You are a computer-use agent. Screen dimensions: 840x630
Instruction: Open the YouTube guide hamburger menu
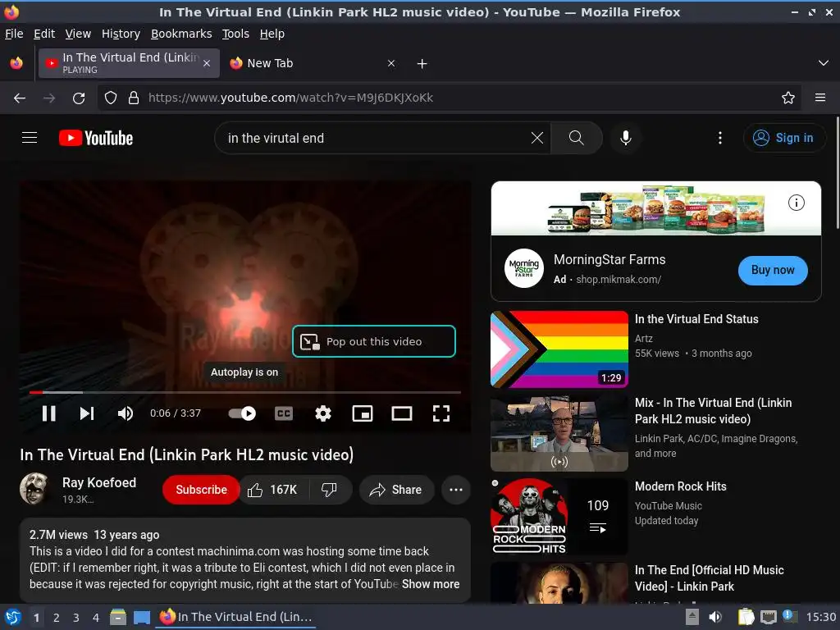pos(30,138)
